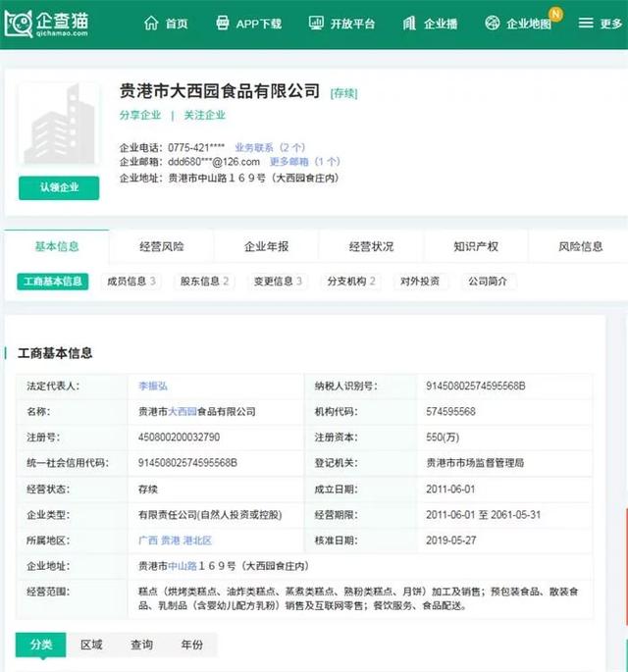Screen dimensions: 628x672
Task: Click the 业务联系 (2个) link
Action: (270, 148)
